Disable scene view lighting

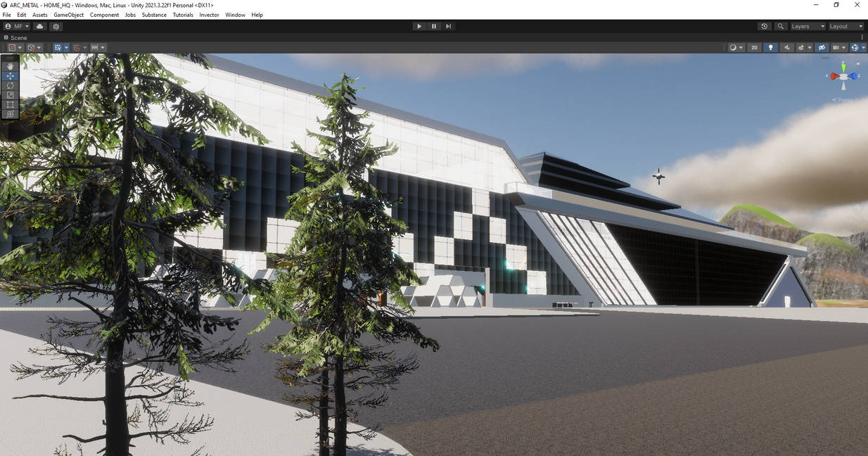click(x=770, y=47)
